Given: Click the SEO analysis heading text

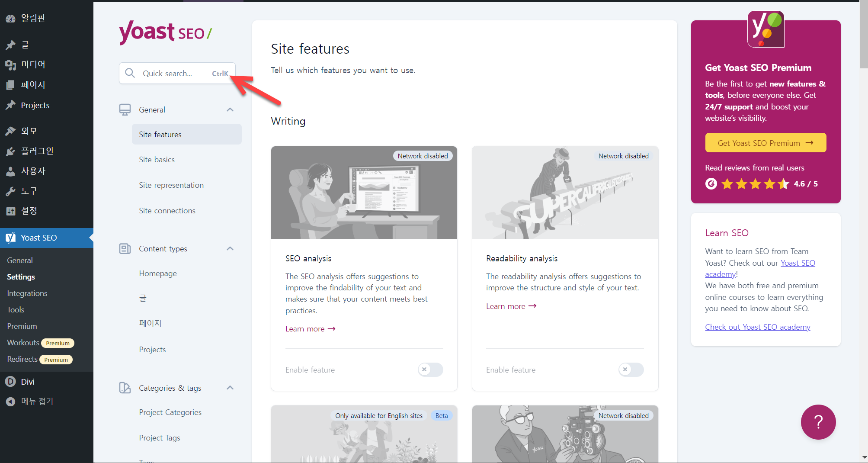Looking at the screenshot, I should tap(308, 258).
